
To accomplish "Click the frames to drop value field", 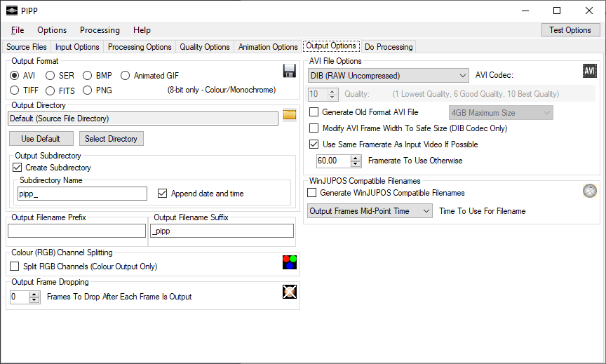I will (20, 297).
